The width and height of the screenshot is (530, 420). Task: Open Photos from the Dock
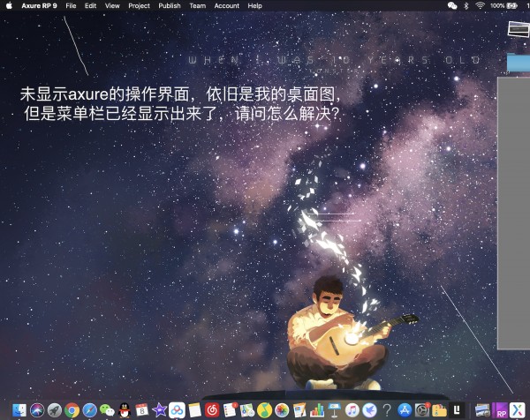pyautogui.click(x=282, y=410)
